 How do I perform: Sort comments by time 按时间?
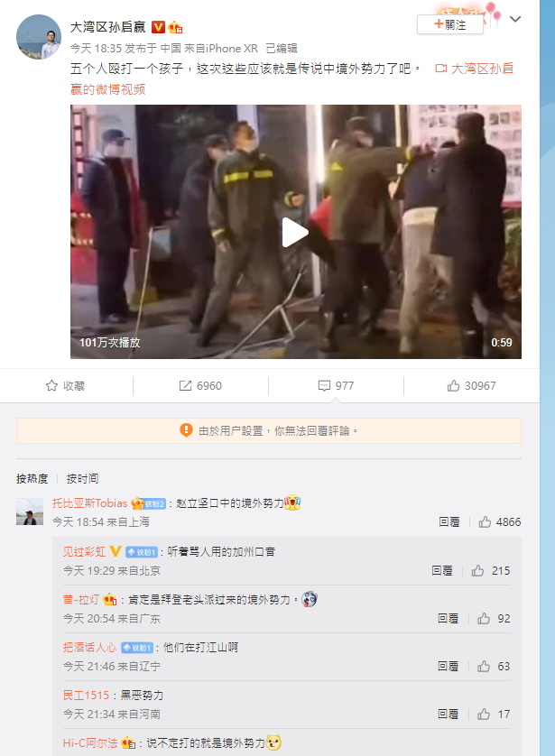(x=82, y=478)
